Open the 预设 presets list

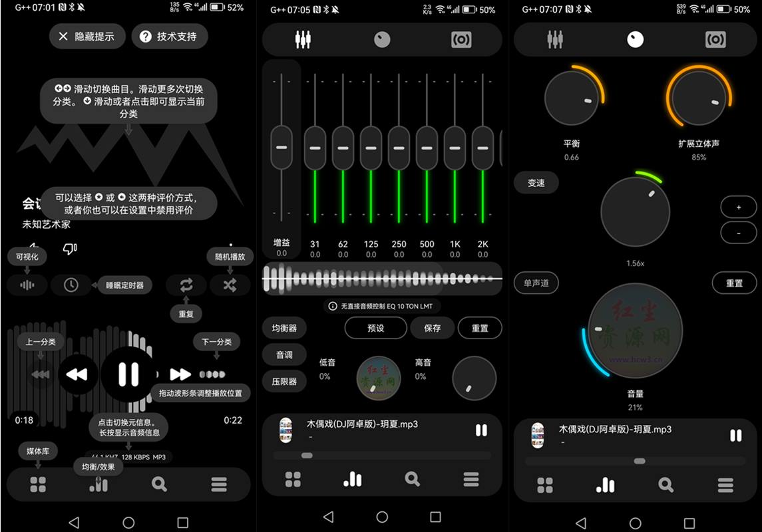[x=375, y=328]
